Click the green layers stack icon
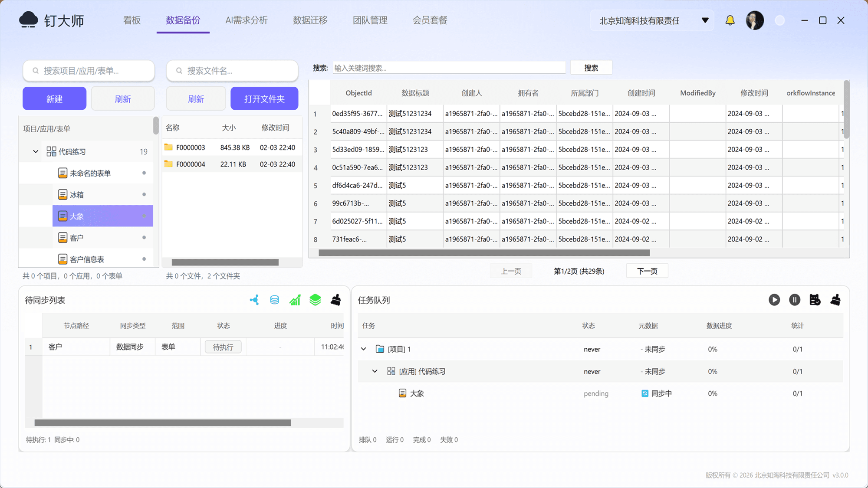The width and height of the screenshot is (868, 488). (316, 300)
